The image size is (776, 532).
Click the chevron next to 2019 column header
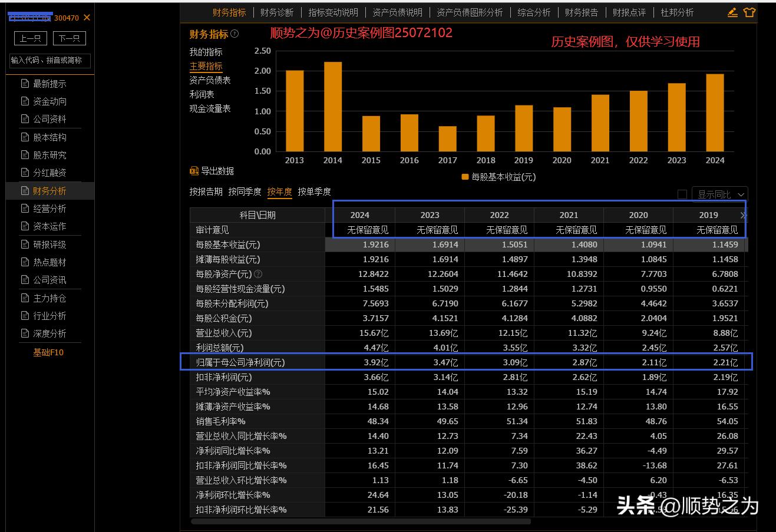[744, 216]
